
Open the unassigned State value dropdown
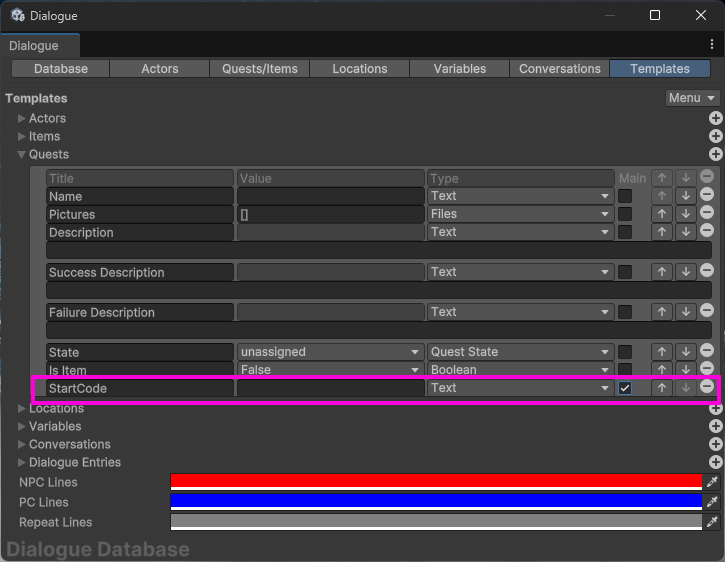pyautogui.click(x=330, y=352)
